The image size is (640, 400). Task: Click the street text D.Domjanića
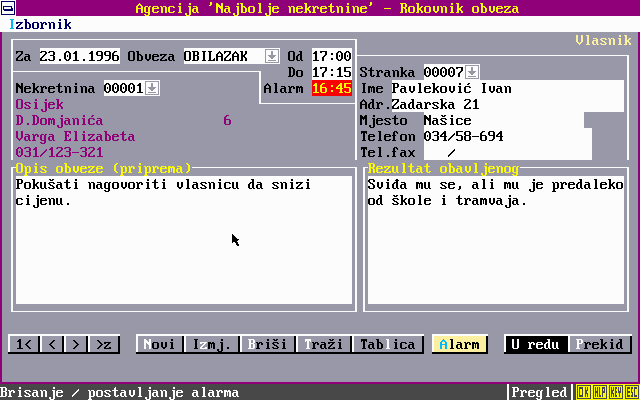pos(60,120)
